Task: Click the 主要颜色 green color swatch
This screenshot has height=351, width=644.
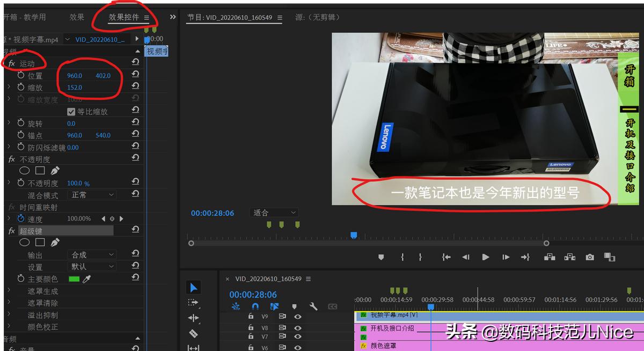Action: 75,278
